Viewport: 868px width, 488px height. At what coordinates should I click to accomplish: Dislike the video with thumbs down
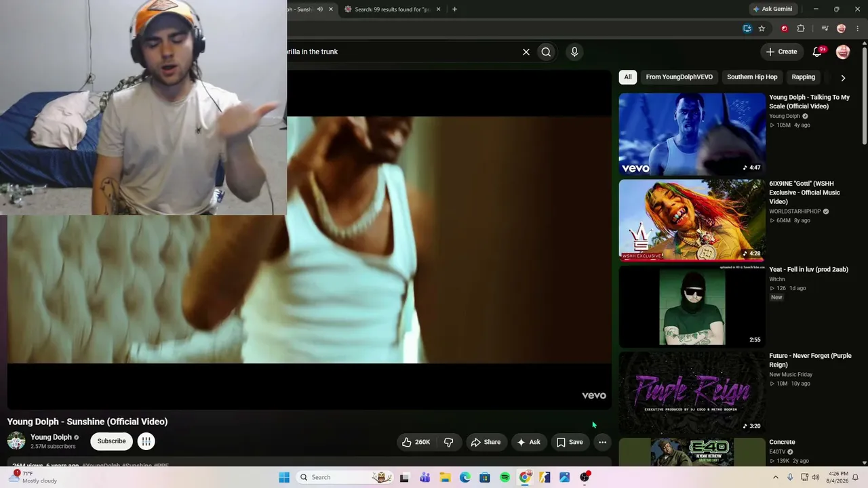(x=449, y=442)
